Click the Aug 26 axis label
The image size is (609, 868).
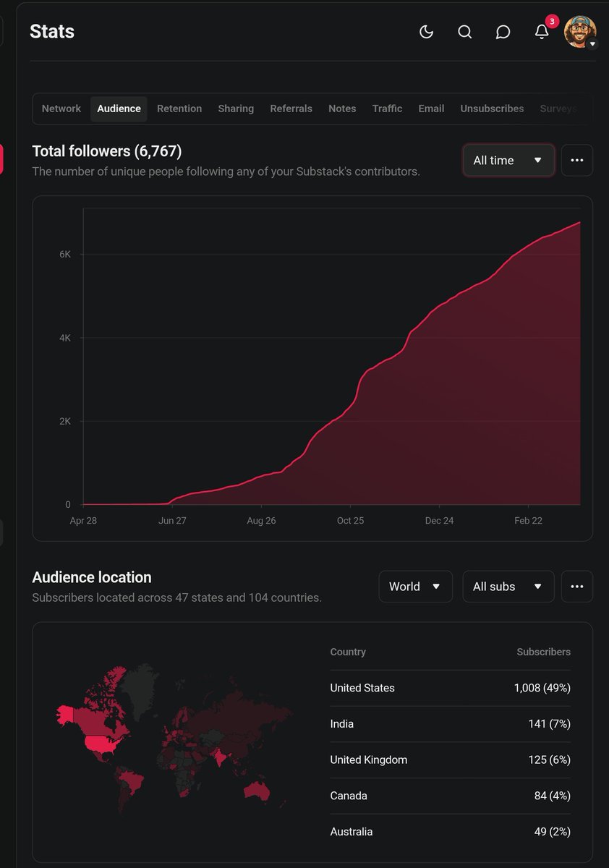point(261,521)
